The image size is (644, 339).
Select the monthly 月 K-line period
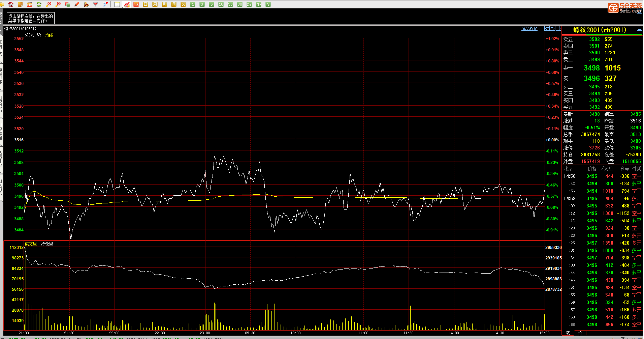click(x=164, y=4)
